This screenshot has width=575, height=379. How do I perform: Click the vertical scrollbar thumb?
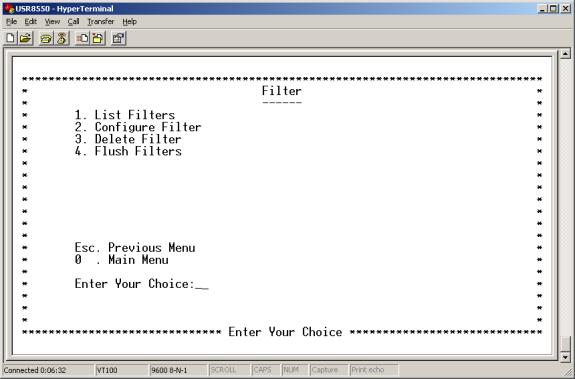565,344
